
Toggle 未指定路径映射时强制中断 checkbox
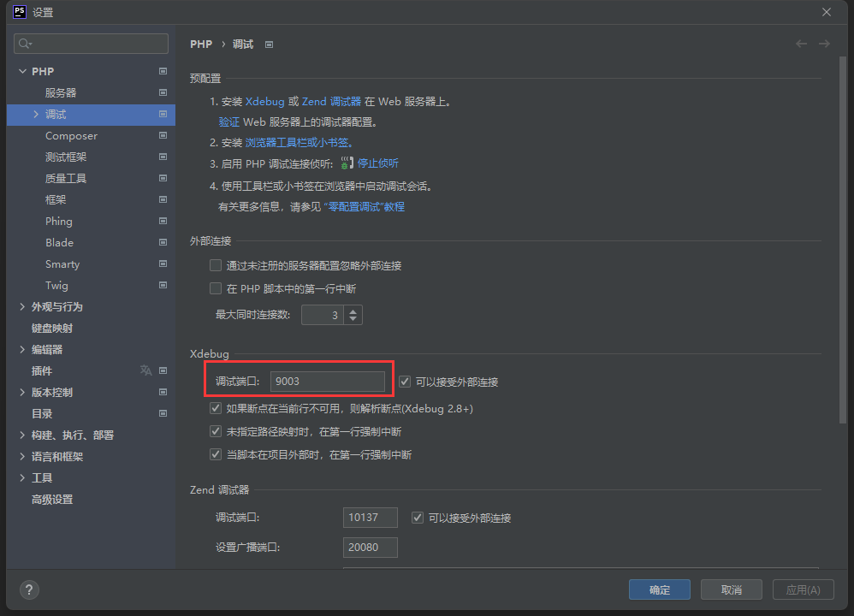pyautogui.click(x=216, y=431)
